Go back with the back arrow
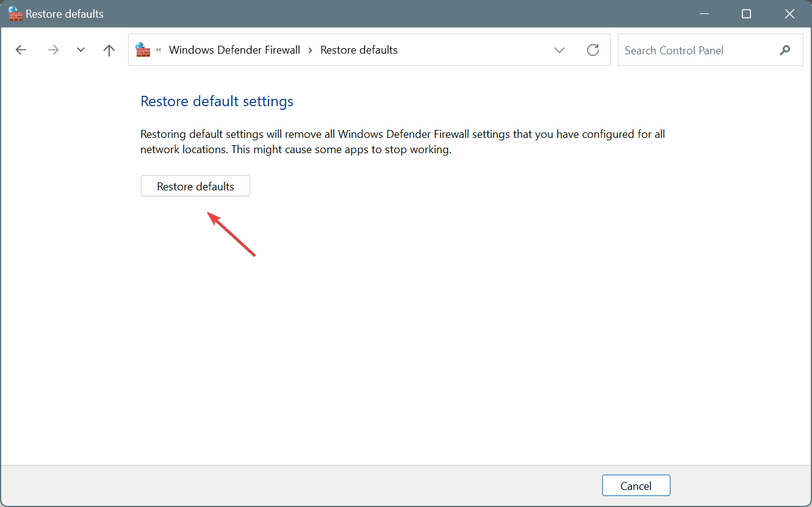Screen dimensions: 812x507 coord(21,50)
